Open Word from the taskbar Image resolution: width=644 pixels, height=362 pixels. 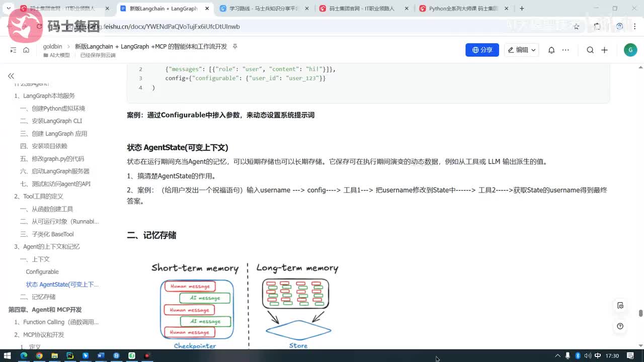point(101,356)
